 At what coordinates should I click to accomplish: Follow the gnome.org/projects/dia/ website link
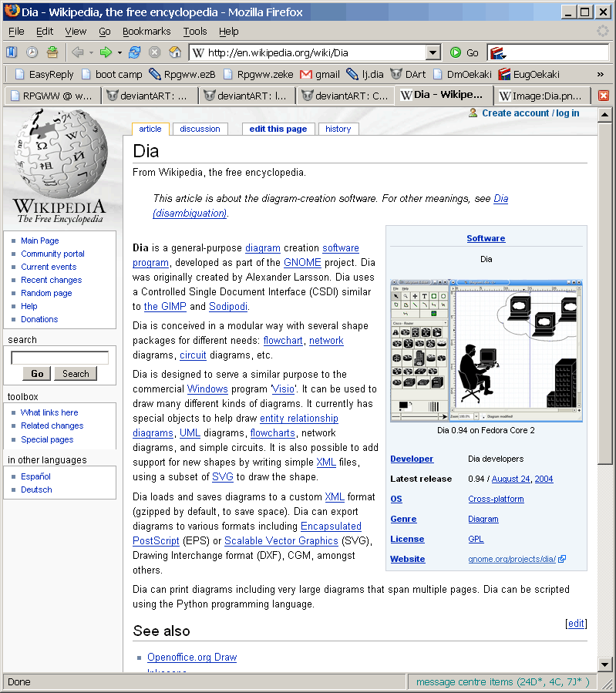(512, 559)
